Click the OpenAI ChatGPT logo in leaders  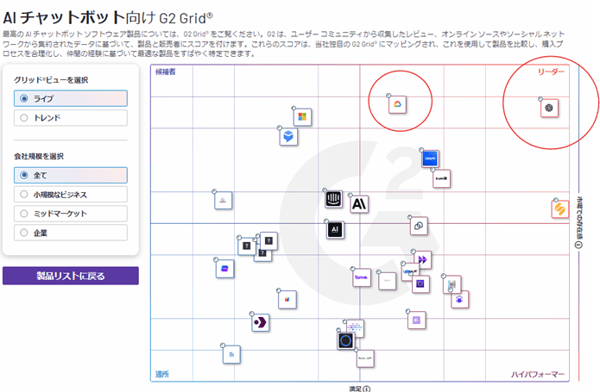coord(549,108)
